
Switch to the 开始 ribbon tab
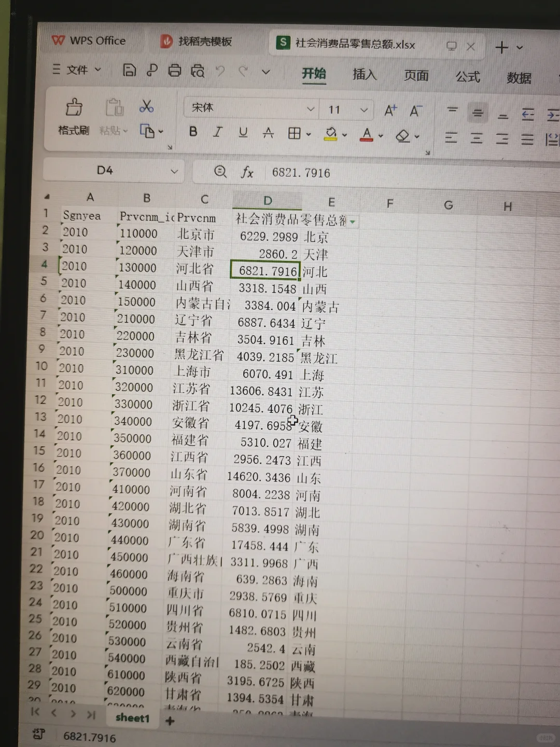(314, 73)
